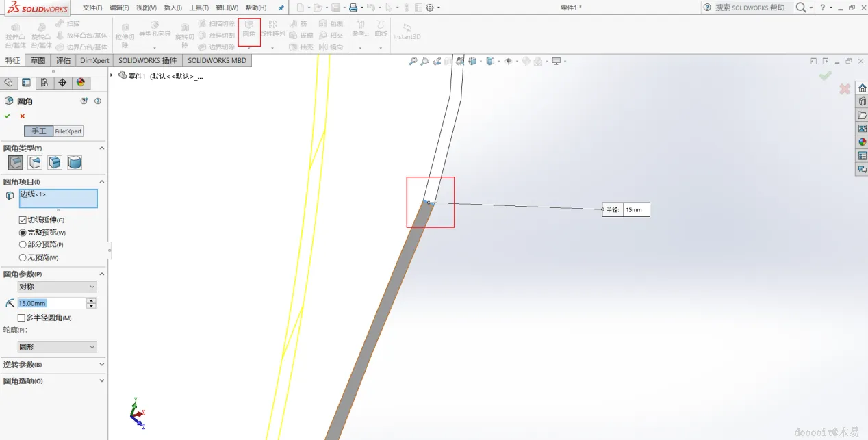Image resolution: width=868 pixels, height=440 pixels.
Task: Switch to SOLIDWORKS MBD tab
Action: point(217,60)
